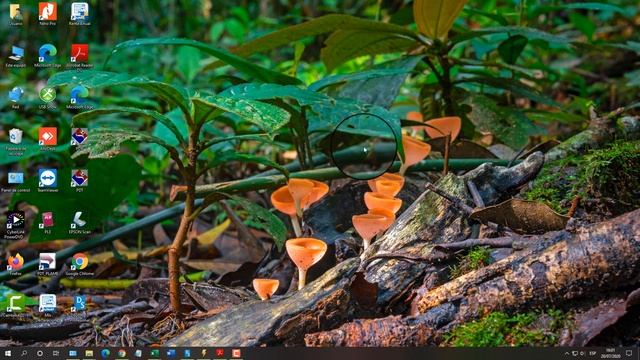Open the taskbar clock and date
The image size is (640, 360).
611,353
